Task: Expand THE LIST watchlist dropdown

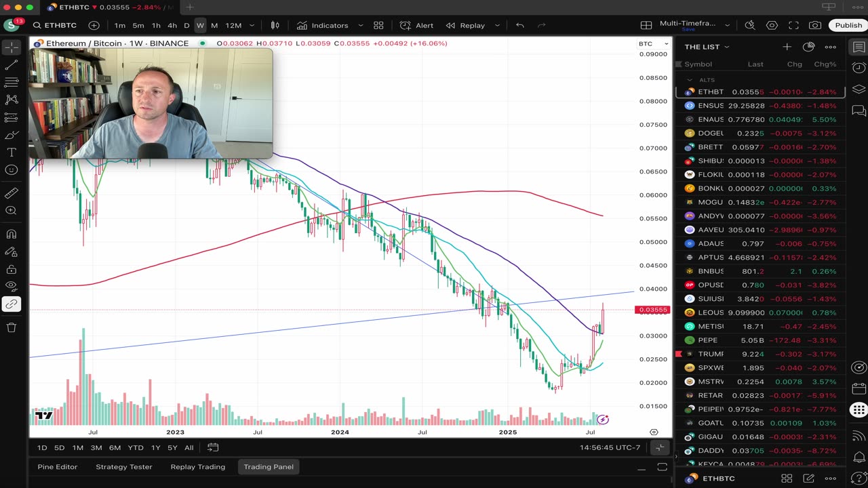Action: (x=707, y=47)
